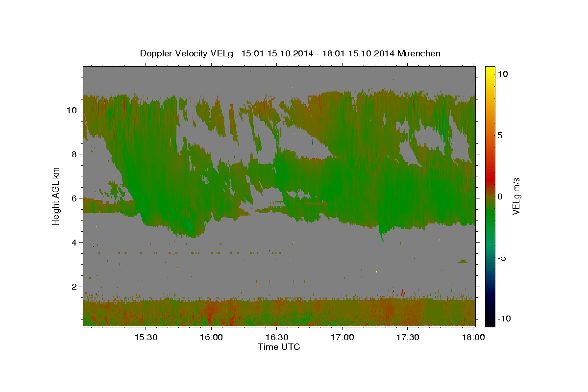Image resolution: width=588 pixels, height=392 pixels.
Task: Click the height axis label '8'
Action: click(x=73, y=154)
